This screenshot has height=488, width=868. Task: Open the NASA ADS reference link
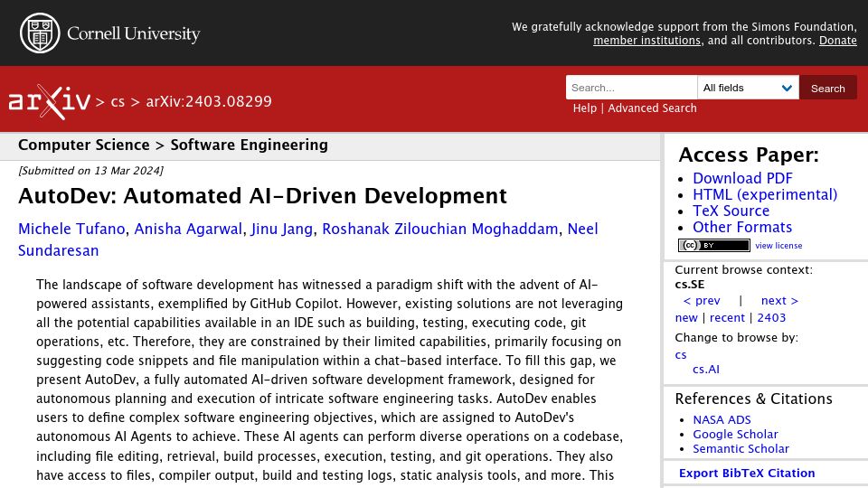722,420
